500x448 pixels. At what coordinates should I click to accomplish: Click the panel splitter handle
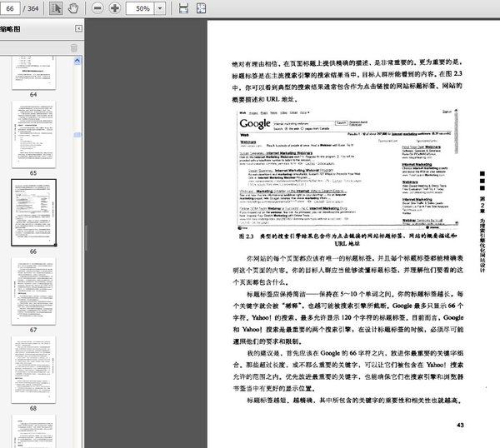(x=86, y=237)
